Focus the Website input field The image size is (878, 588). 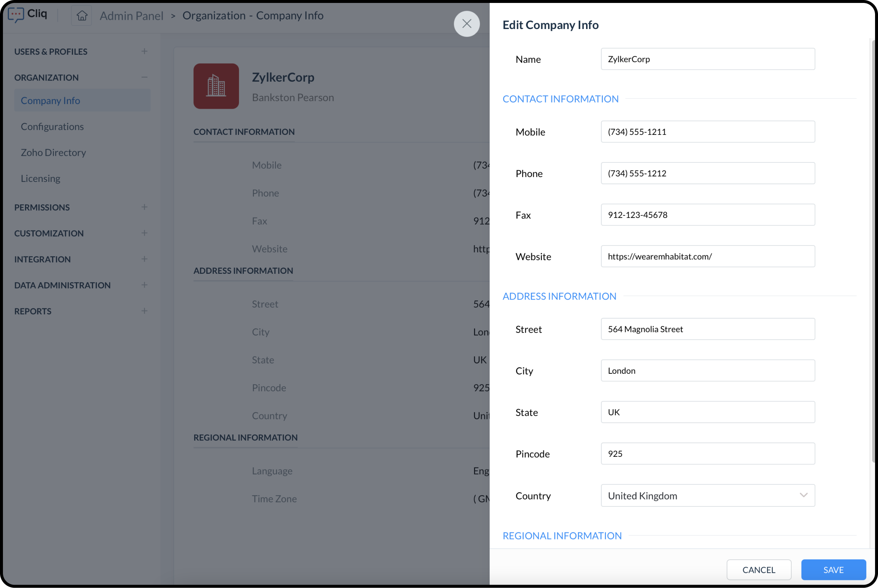coord(707,257)
